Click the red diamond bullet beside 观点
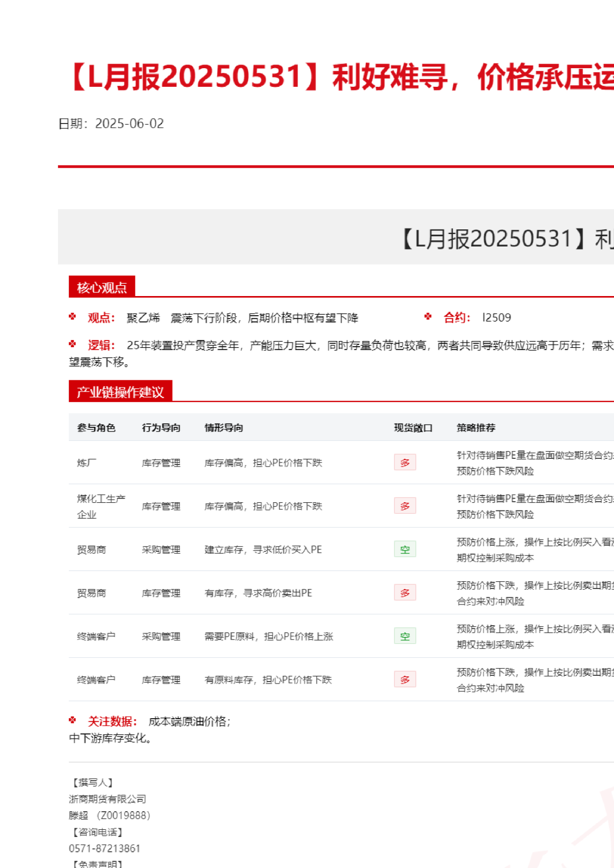The width and height of the screenshot is (614, 868). pos(72,317)
